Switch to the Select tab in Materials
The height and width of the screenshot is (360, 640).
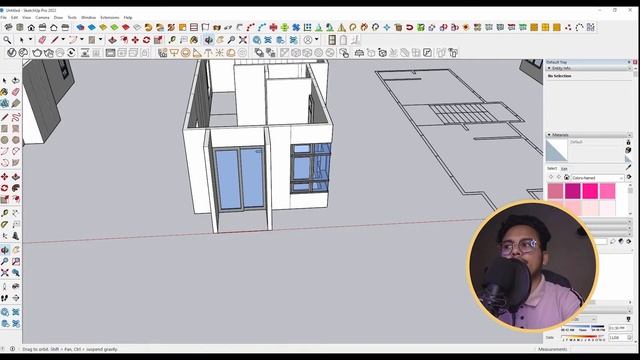pyautogui.click(x=551, y=169)
